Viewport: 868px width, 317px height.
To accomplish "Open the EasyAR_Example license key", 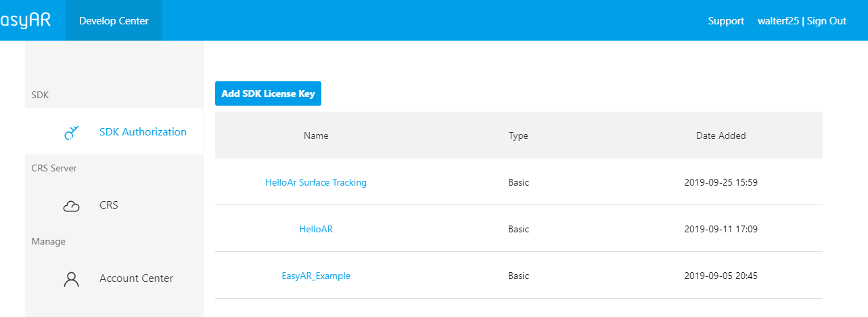I will click(316, 276).
